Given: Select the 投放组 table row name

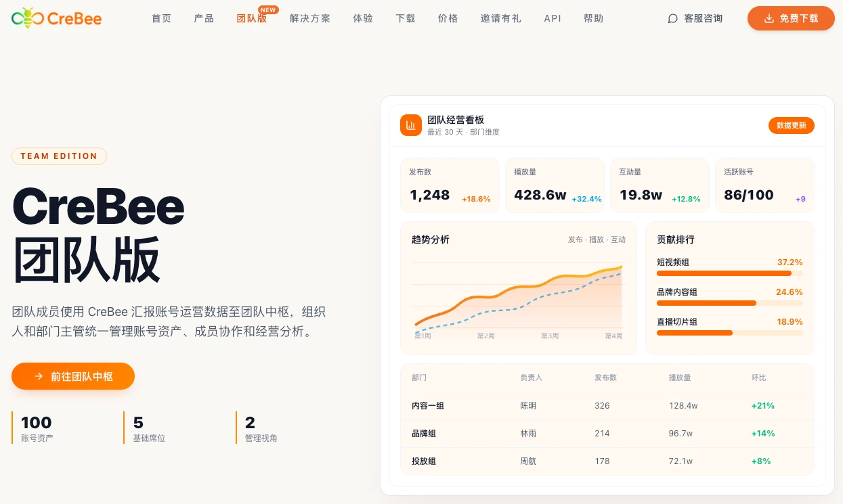Looking at the screenshot, I should click(424, 461).
